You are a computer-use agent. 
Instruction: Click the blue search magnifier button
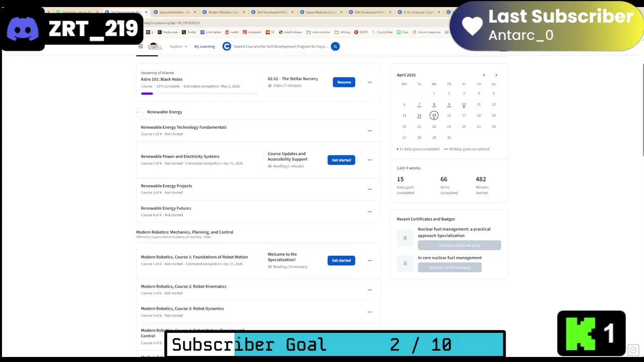pyautogui.click(x=335, y=46)
